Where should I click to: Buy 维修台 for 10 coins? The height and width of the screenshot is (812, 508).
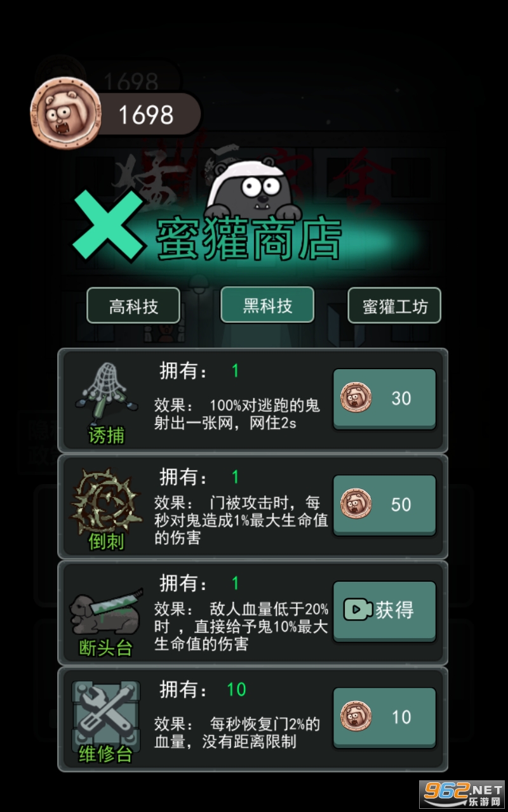pyautogui.click(x=385, y=717)
